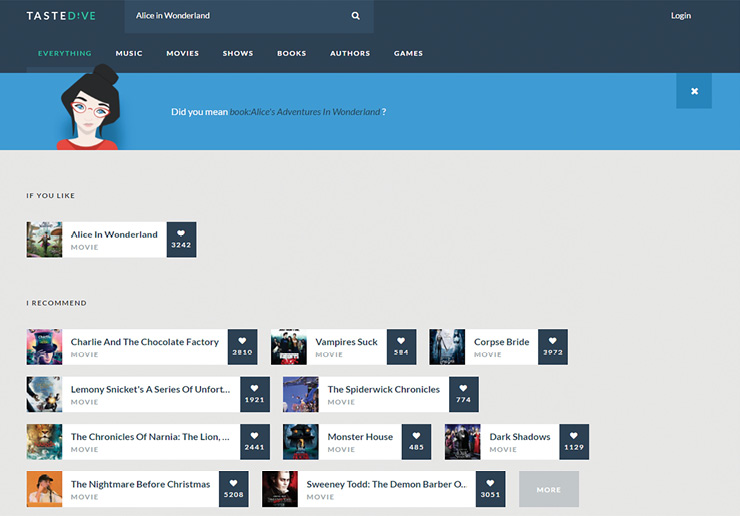The width and height of the screenshot is (740, 516).
Task: Open the Games category tab
Action: pyautogui.click(x=408, y=53)
